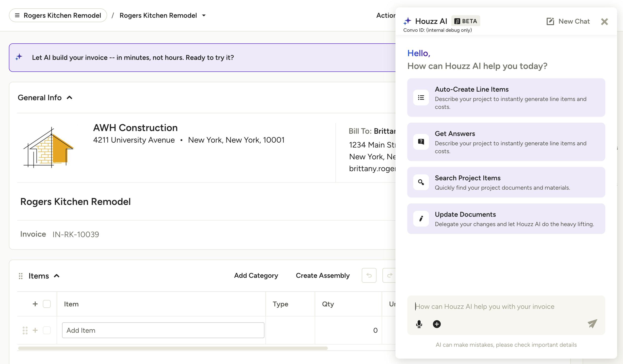
Task: Click the AWH Construction logo
Action: click(49, 147)
